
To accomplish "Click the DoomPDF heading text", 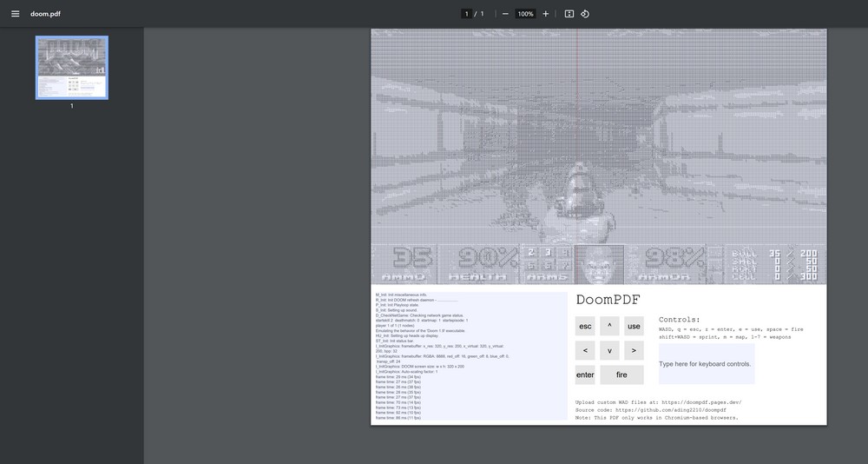I will pyautogui.click(x=608, y=300).
